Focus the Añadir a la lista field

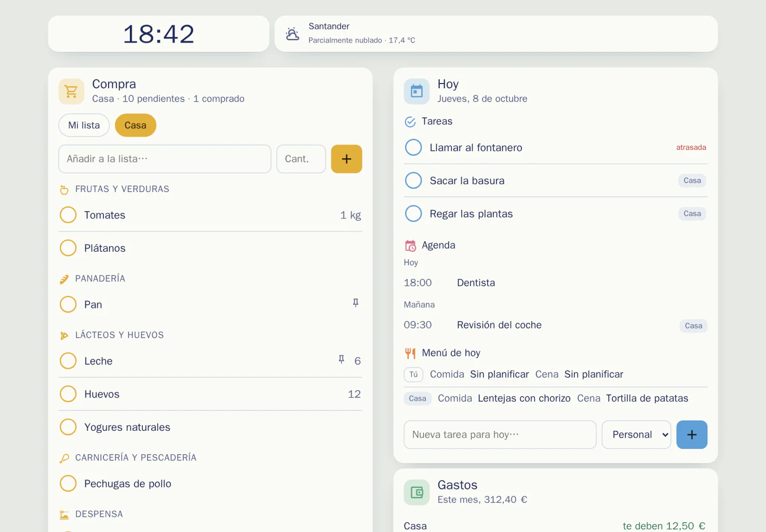point(165,159)
